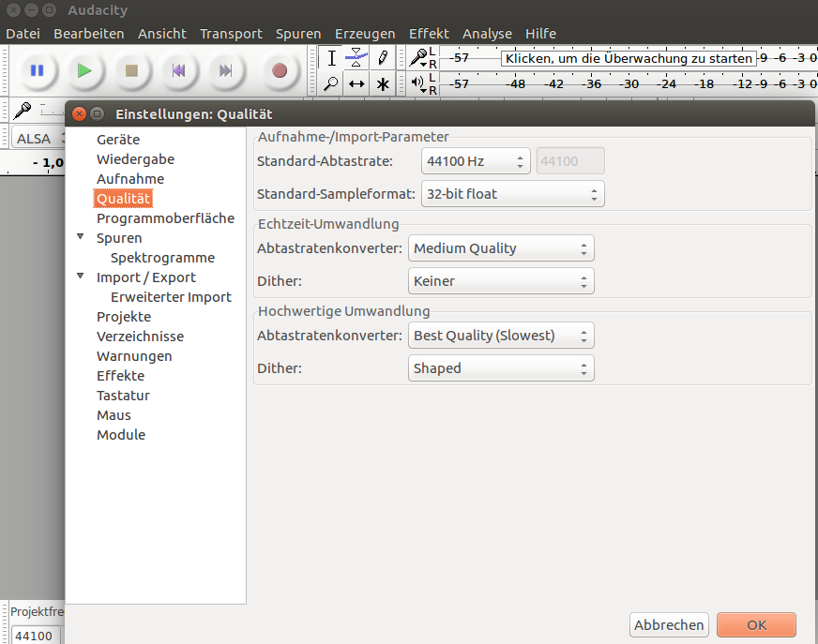Select Maus settings category
This screenshot has height=644, width=818.
click(x=114, y=415)
